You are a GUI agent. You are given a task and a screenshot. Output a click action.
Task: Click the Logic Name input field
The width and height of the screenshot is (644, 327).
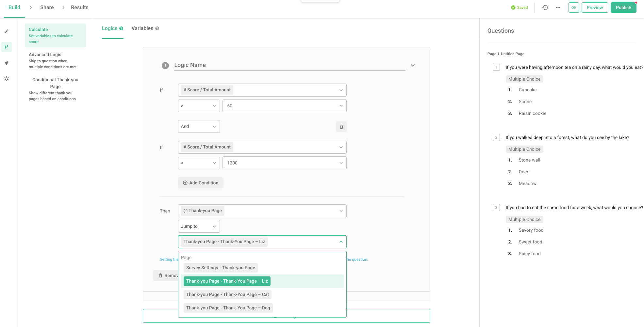point(289,65)
